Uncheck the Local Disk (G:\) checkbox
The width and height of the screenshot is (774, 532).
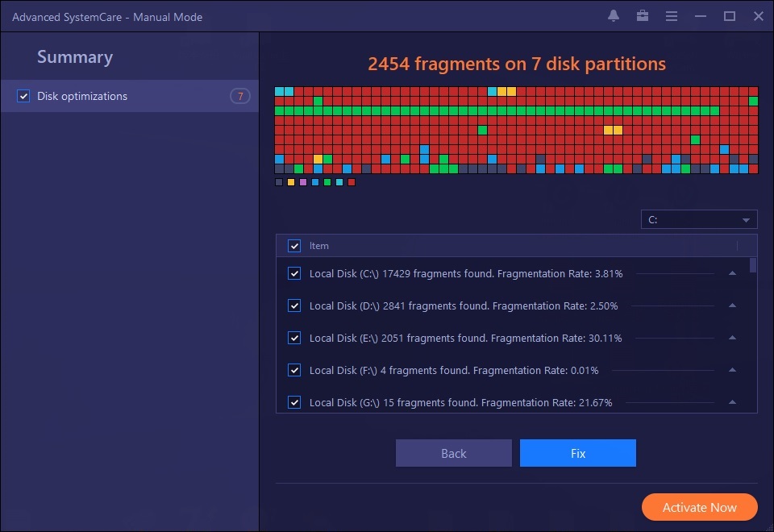click(294, 403)
